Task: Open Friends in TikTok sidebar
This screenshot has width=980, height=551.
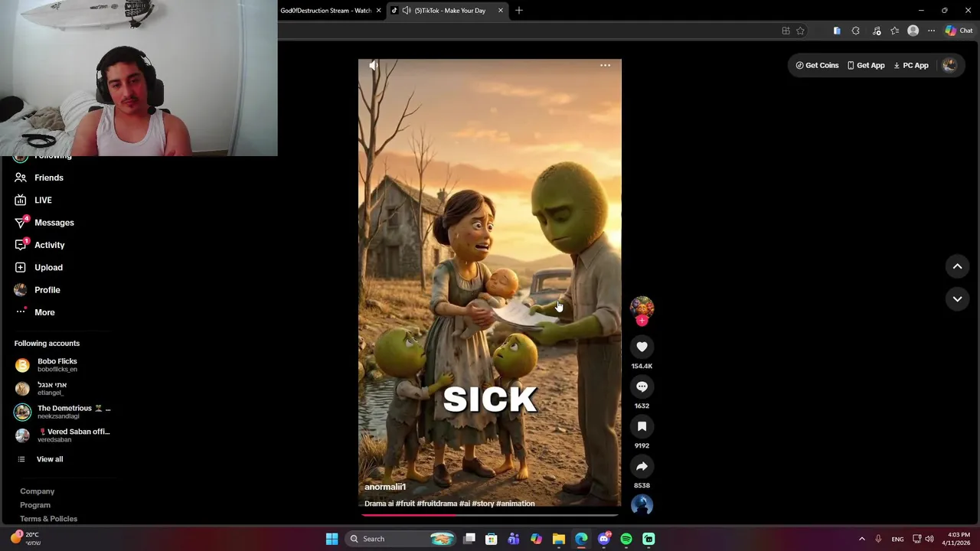Action: (49, 178)
